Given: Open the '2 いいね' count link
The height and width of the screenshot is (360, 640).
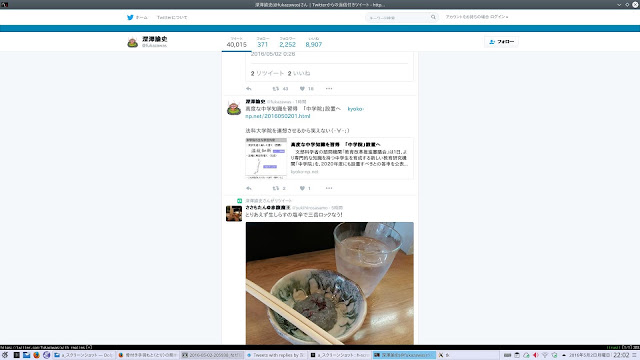Looking at the screenshot, I should tap(299, 73).
